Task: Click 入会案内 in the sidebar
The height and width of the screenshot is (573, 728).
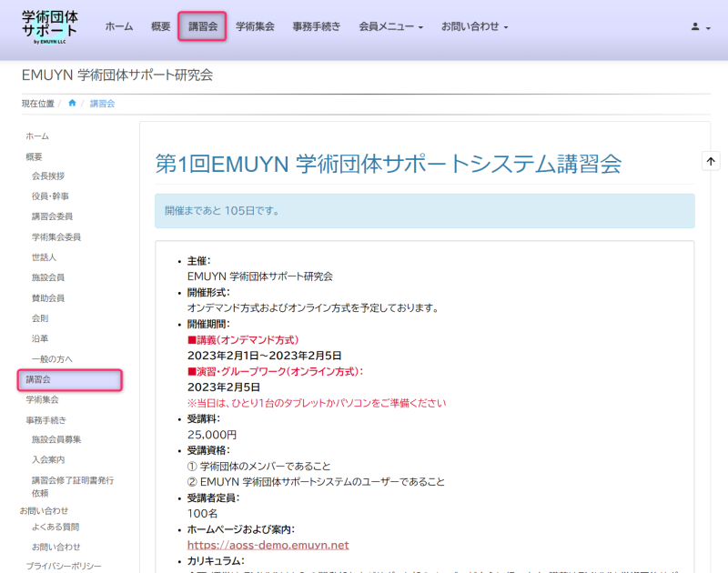Action: click(x=48, y=460)
